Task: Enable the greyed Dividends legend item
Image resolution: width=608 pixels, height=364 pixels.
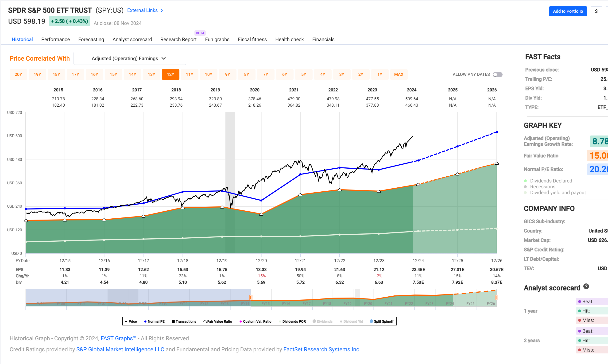Action: tap(322, 321)
